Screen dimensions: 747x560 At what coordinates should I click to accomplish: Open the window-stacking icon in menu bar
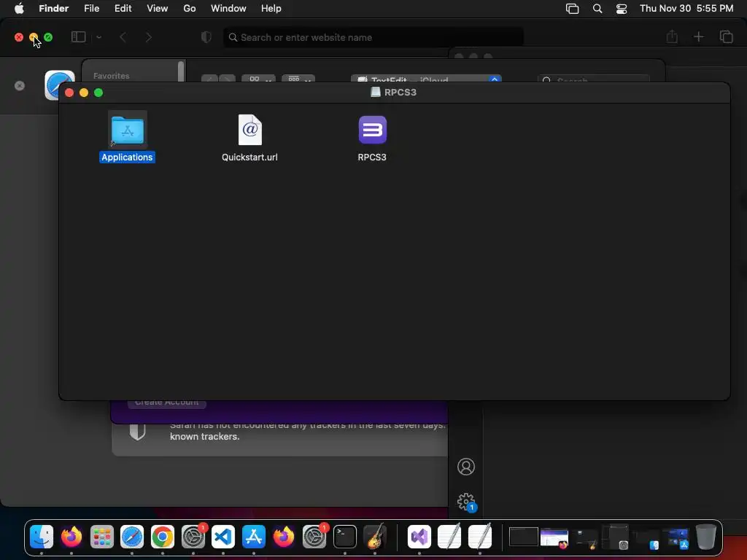[x=572, y=9]
